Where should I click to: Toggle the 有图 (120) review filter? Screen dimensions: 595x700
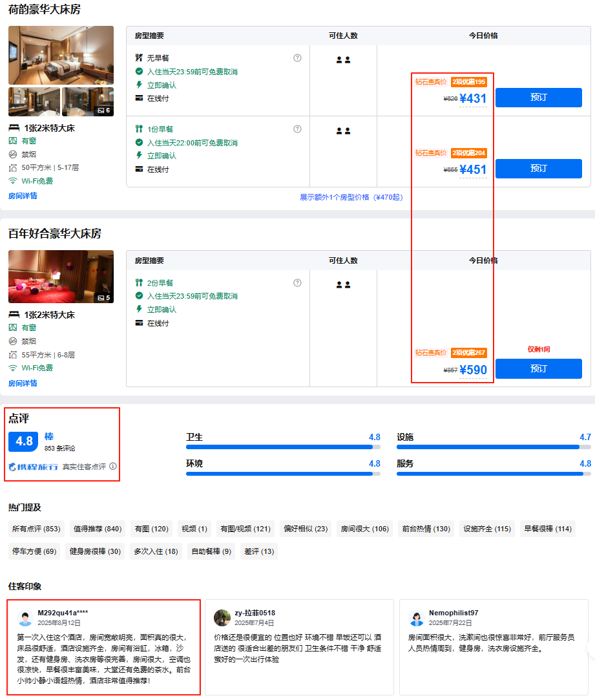click(x=151, y=529)
